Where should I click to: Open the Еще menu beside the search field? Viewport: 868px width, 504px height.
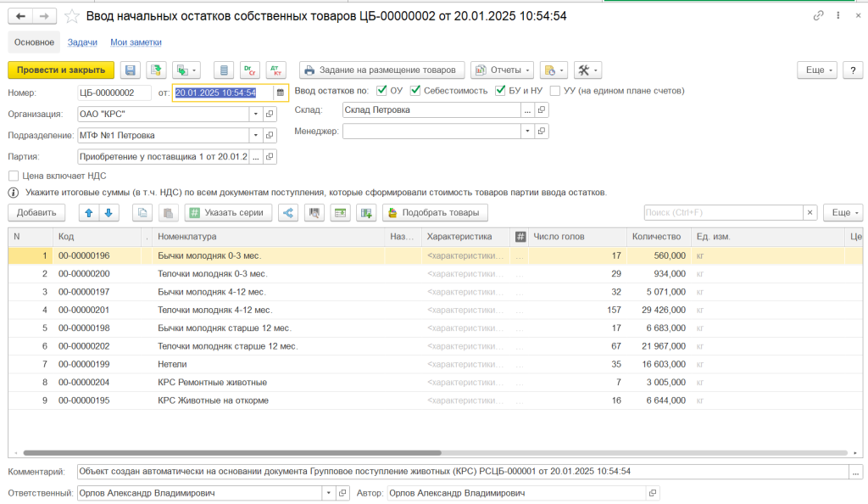pos(843,213)
